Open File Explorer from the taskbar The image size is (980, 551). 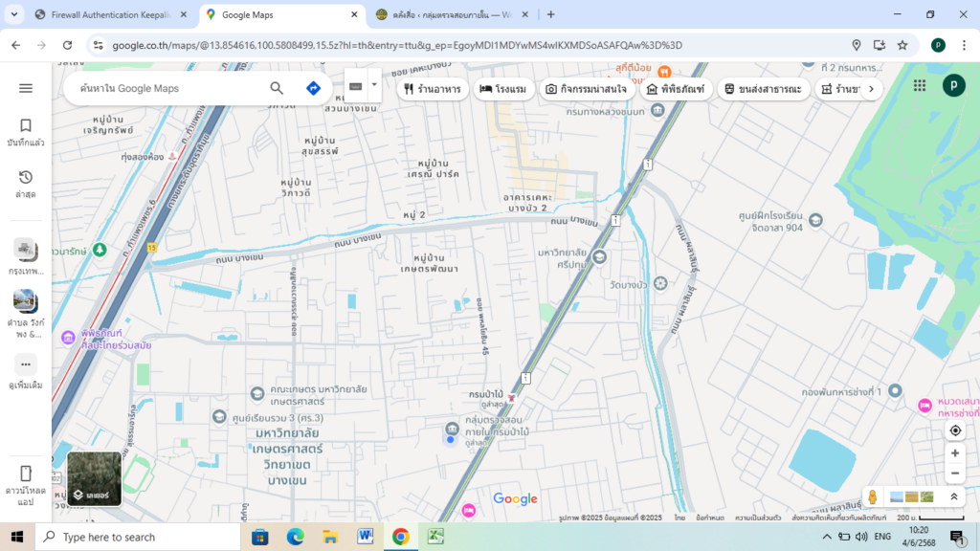(330, 537)
